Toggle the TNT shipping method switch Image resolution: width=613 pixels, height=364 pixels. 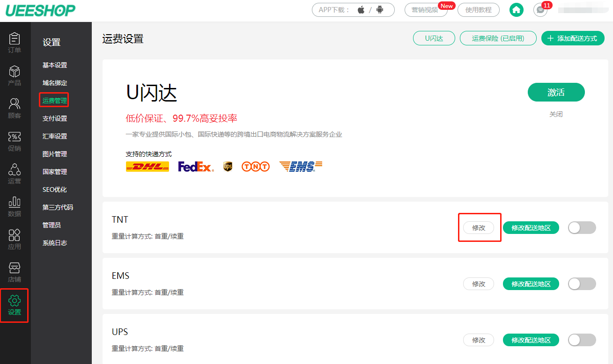pyautogui.click(x=582, y=228)
